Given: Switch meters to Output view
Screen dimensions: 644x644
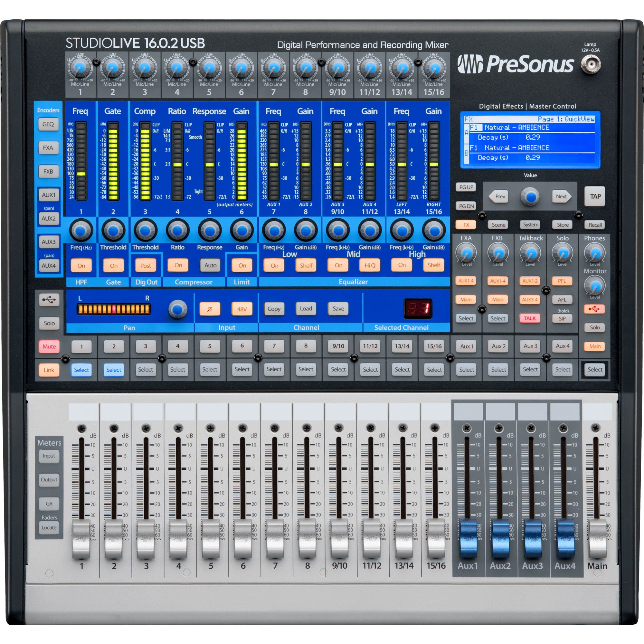Looking at the screenshot, I should click(49, 479).
